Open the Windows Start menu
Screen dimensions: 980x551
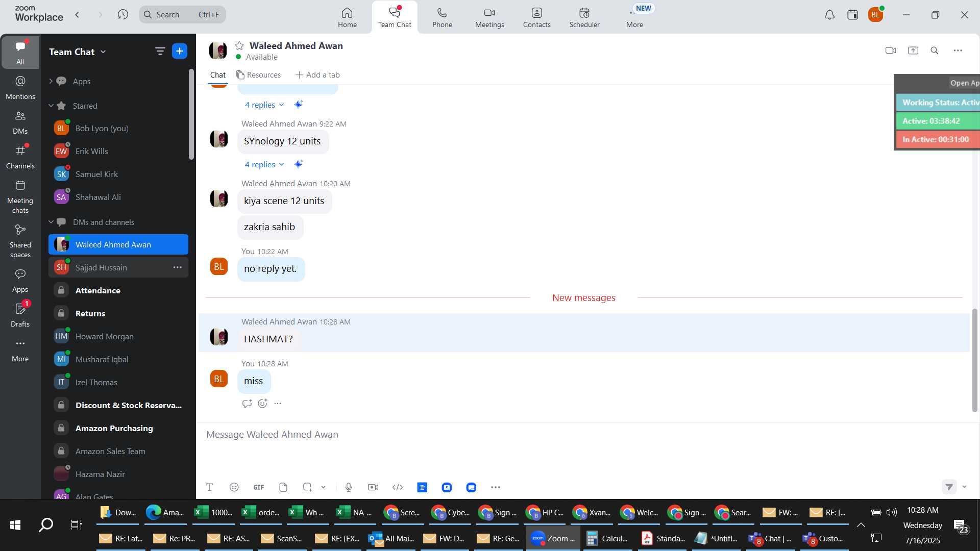(x=15, y=524)
